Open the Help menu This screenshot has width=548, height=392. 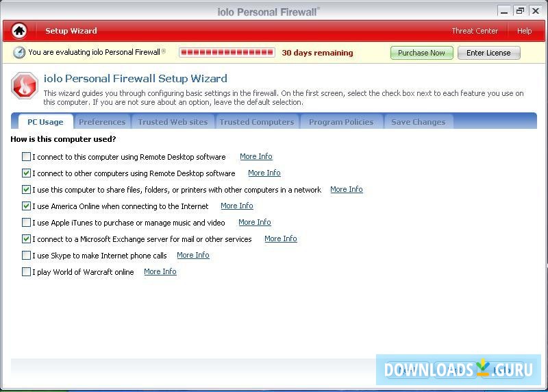pyautogui.click(x=524, y=31)
